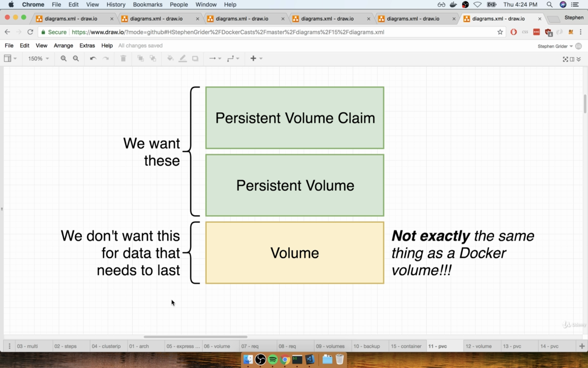Image resolution: width=588 pixels, height=368 pixels.
Task: Open the 150% zoom level dropdown
Action: (x=39, y=58)
